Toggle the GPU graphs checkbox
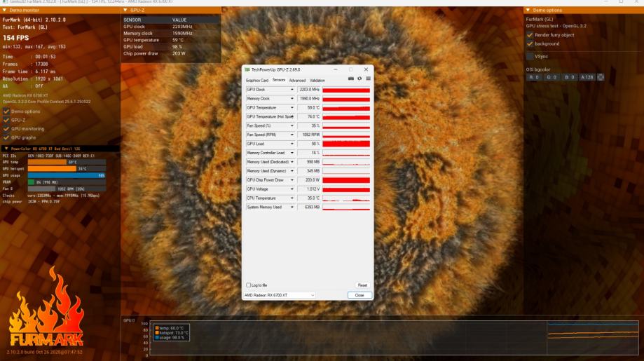This screenshot has height=361, width=644. 6,137
